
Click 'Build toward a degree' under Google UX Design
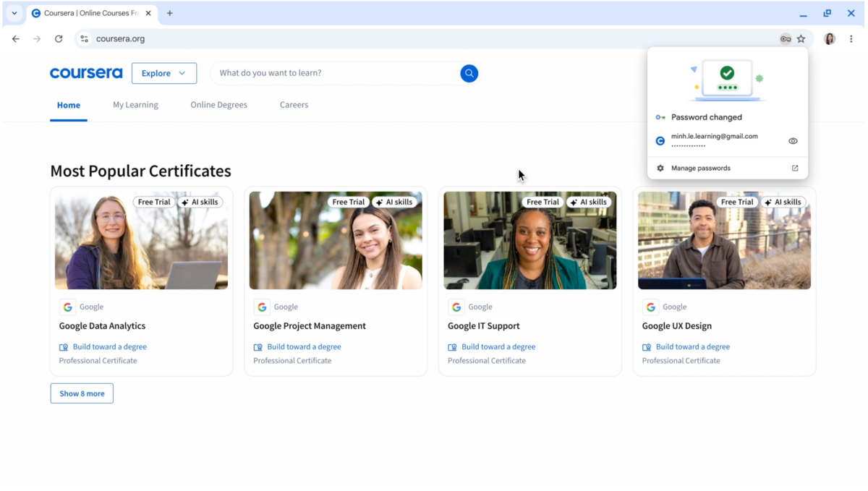click(693, 347)
